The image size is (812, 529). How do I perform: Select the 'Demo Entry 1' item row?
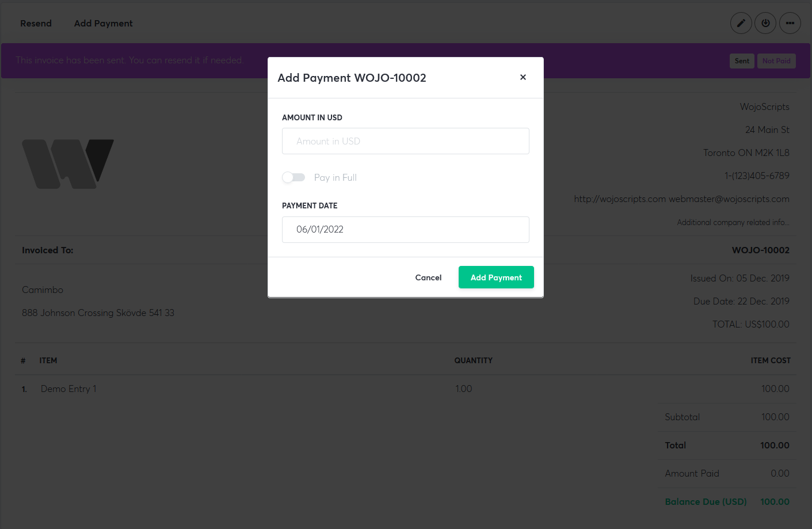(406, 389)
